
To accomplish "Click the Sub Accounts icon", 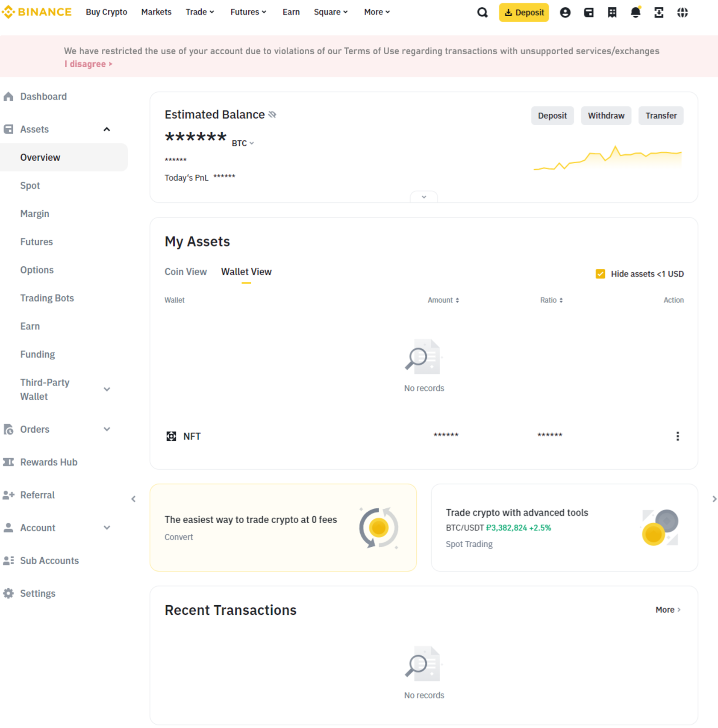I will click(9, 560).
